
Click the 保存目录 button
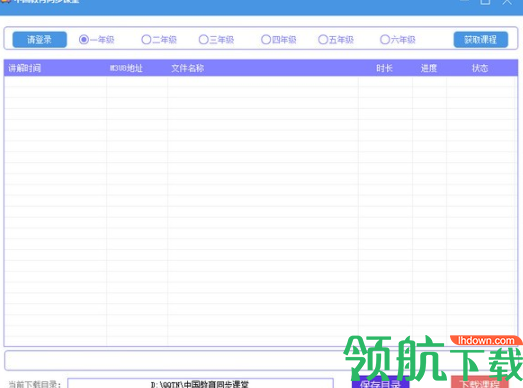380,382
